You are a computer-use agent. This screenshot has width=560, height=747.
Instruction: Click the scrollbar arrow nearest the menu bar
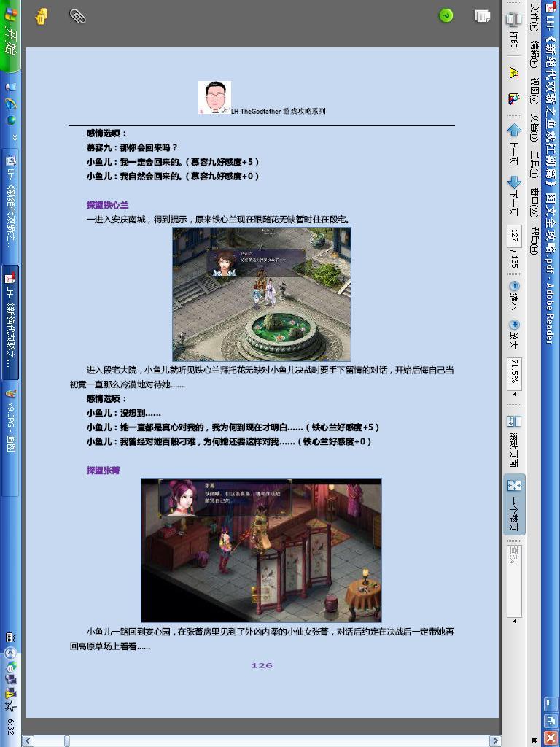(x=495, y=741)
